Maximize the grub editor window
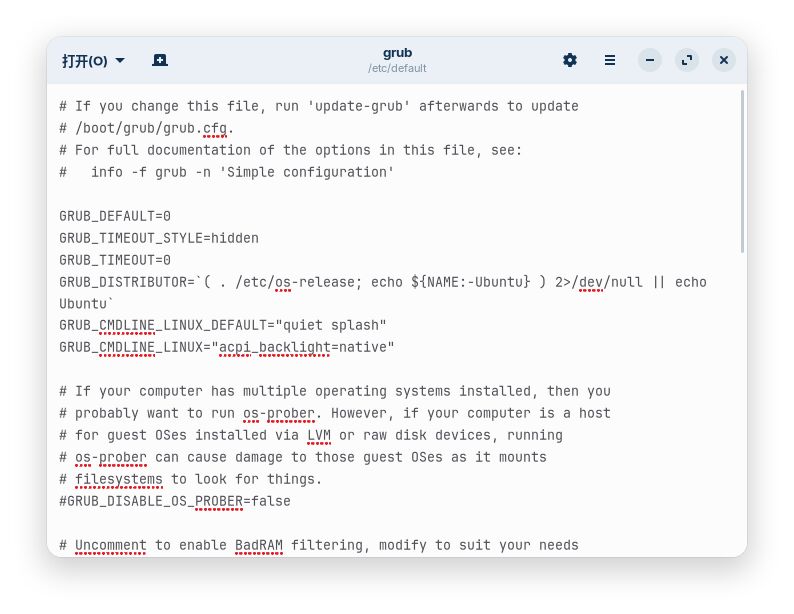The width and height of the screenshot is (794, 614). coord(687,61)
